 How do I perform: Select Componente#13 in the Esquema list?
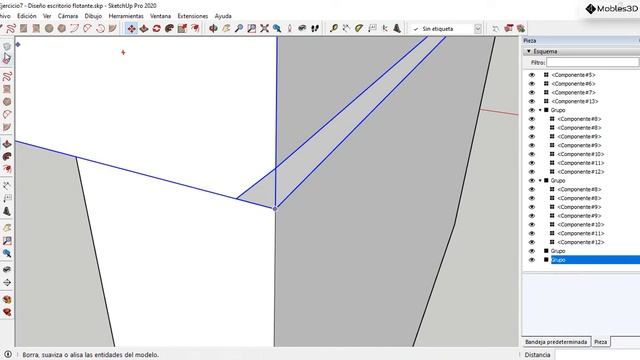tap(575, 101)
